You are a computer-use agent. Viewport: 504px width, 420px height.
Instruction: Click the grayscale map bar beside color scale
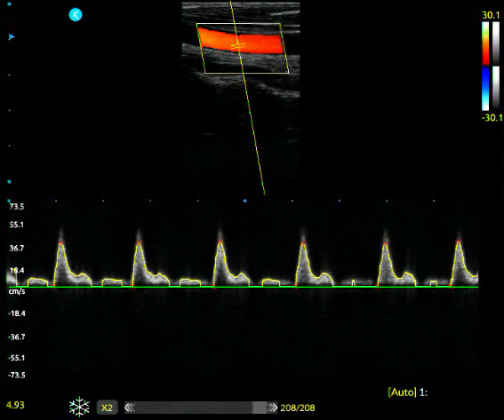tap(496, 44)
